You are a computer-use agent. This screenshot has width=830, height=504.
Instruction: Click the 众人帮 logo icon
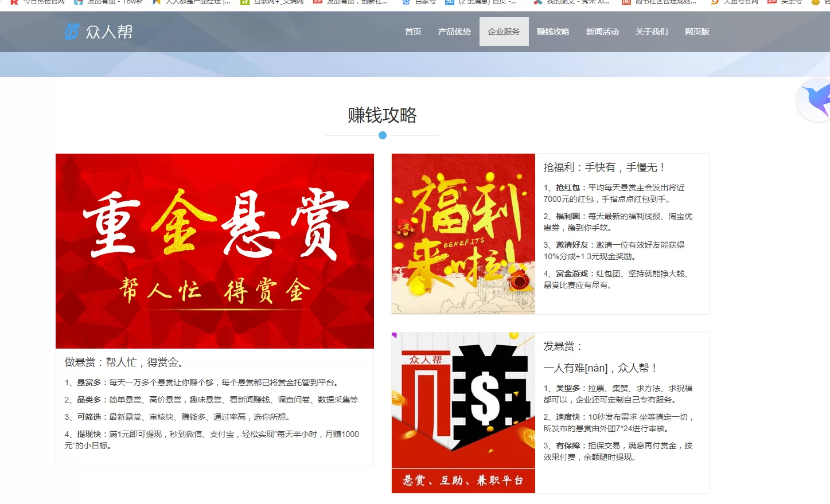tap(72, 32)
